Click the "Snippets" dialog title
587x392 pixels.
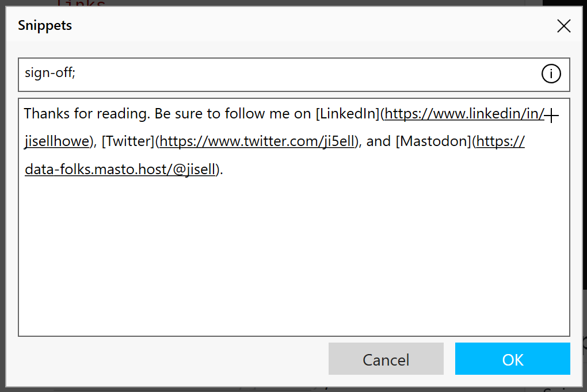tap(45, 26)
